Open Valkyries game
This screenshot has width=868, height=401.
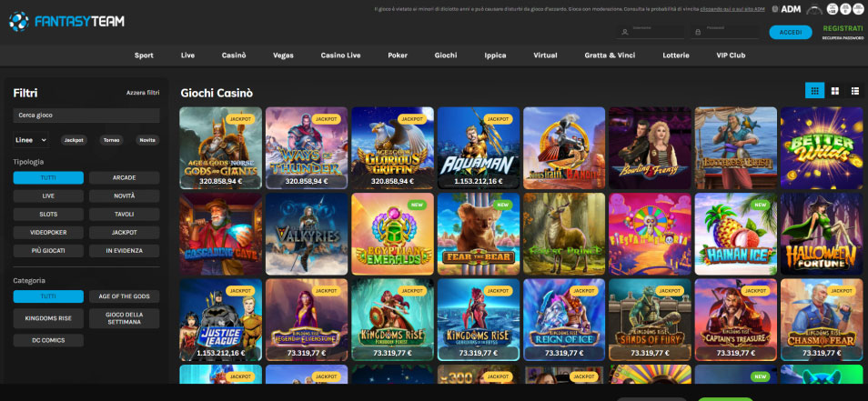click(x=307, y=234)
